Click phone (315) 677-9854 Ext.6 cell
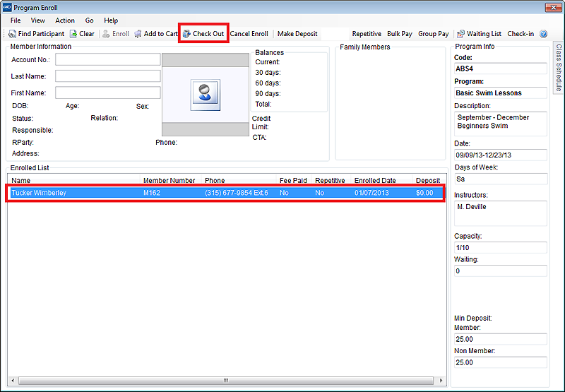This screenshot has width=565, height=392. click(237, 193)
